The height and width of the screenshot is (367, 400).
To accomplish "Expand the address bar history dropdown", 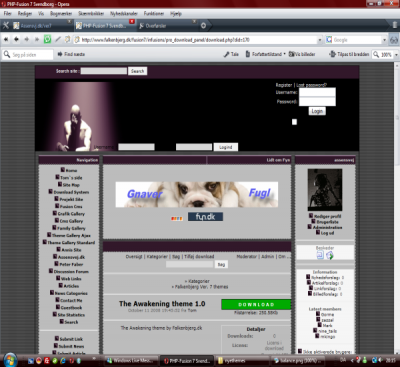I will 320,40.
